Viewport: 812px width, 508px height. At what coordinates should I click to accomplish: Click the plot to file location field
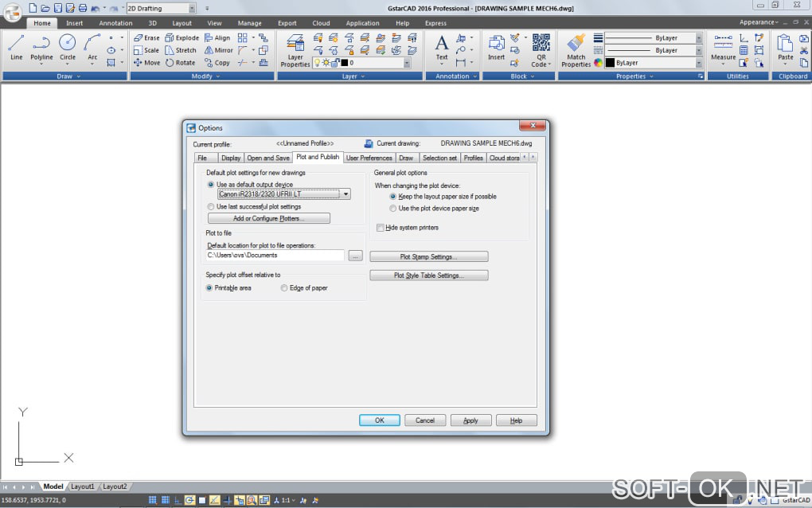click(275, 256)
